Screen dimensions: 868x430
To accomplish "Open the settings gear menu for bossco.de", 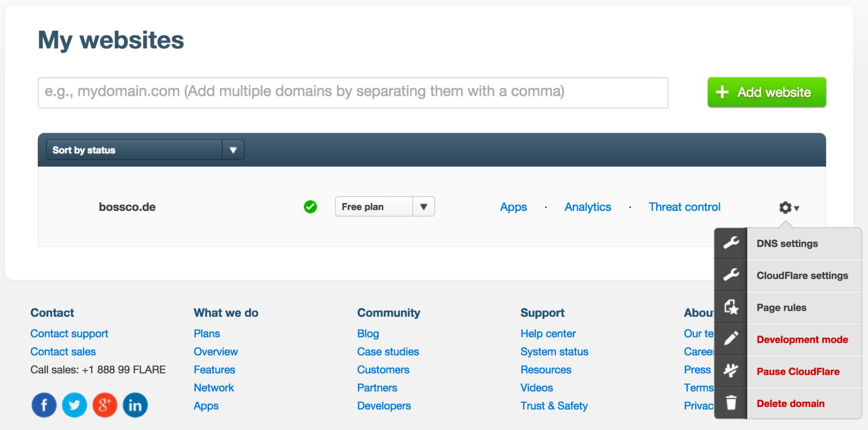I will [x=785, y=207].
